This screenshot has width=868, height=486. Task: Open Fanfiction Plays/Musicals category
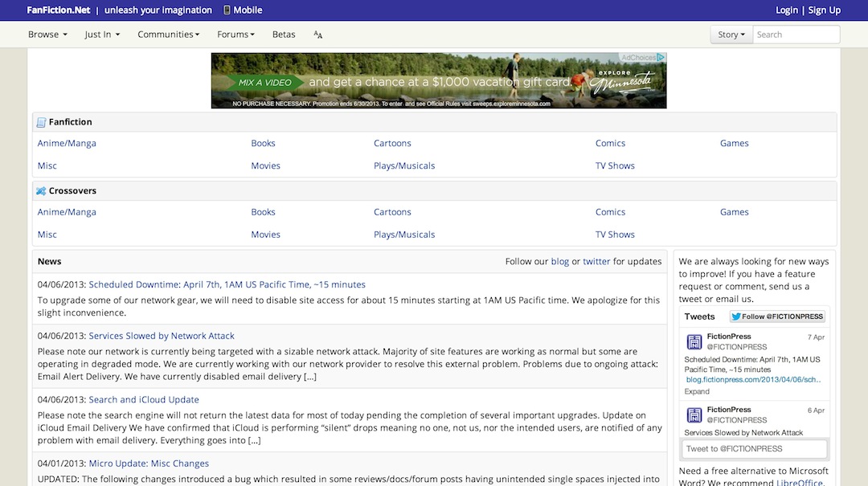[404, 166]
